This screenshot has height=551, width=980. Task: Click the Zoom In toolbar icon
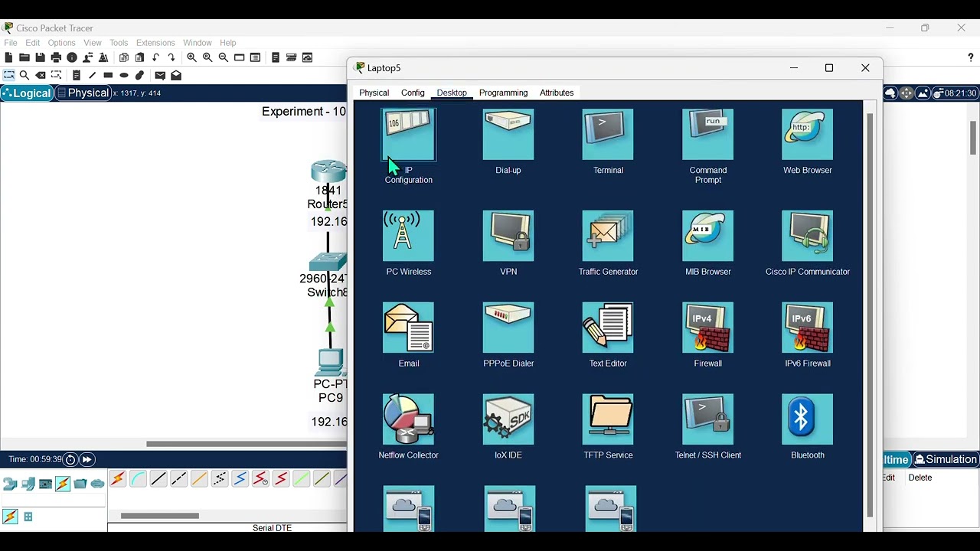191,57
